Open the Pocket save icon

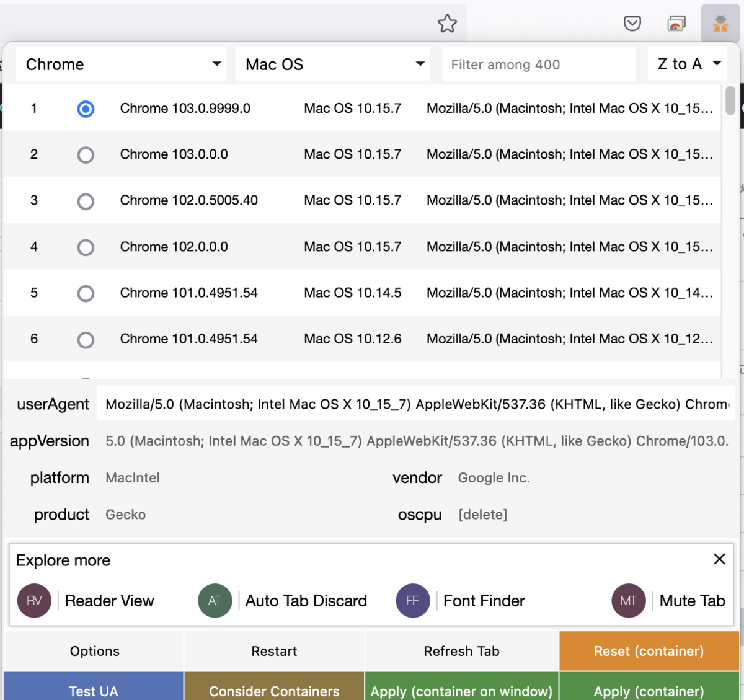coord(632,24)
